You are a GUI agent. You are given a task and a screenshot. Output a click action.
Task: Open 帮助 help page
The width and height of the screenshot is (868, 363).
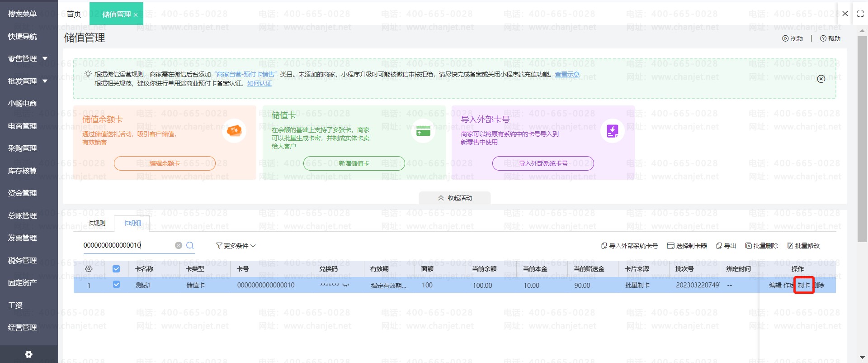(x=830, y=38)
